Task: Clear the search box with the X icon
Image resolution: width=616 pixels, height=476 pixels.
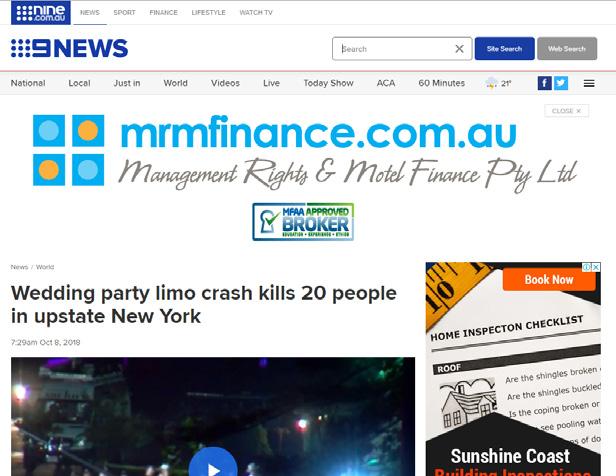Action: click(x=459, y=49)
